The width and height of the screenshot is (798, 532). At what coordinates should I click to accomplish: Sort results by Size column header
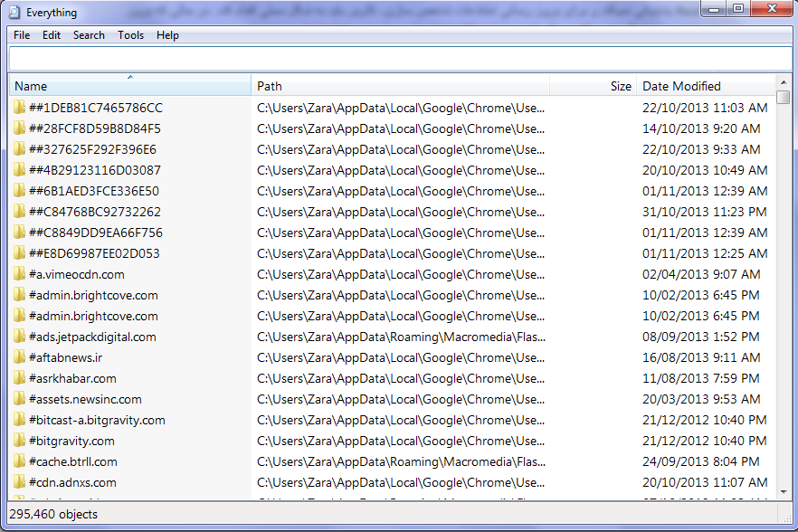(x=593, y=86)
